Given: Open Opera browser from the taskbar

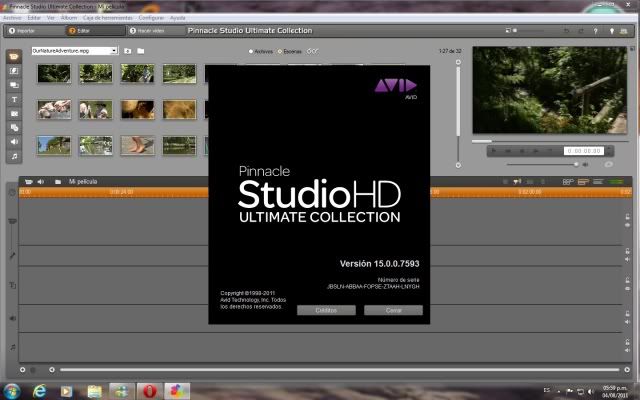Looking at the screenshot, I should tap(148, 388).
